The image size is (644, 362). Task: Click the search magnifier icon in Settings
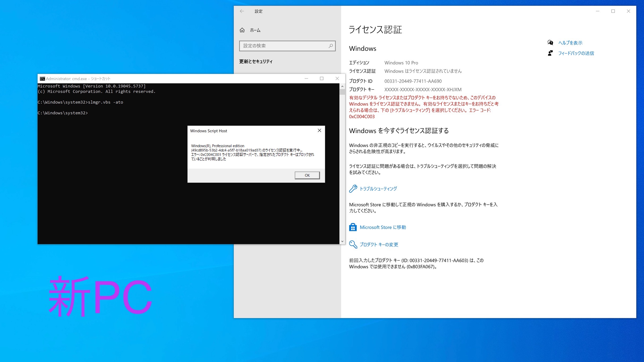[x=331, y=46]
